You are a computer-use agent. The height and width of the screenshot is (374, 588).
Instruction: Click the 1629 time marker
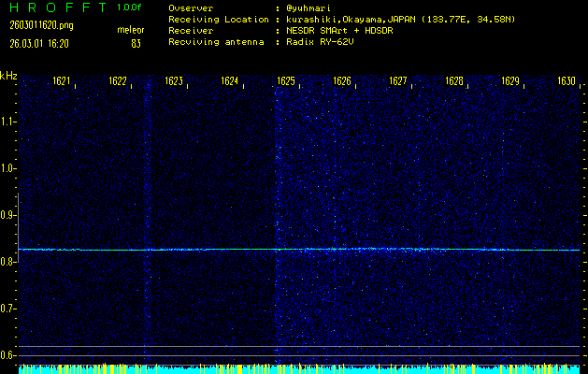pos(510,80)
